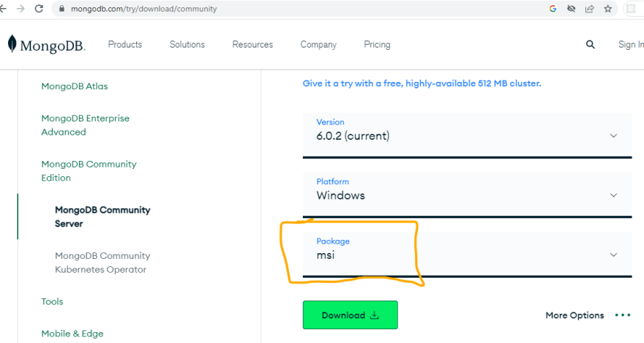Click the three dots beside More Options
644x343 pixels.
[623, 315]
